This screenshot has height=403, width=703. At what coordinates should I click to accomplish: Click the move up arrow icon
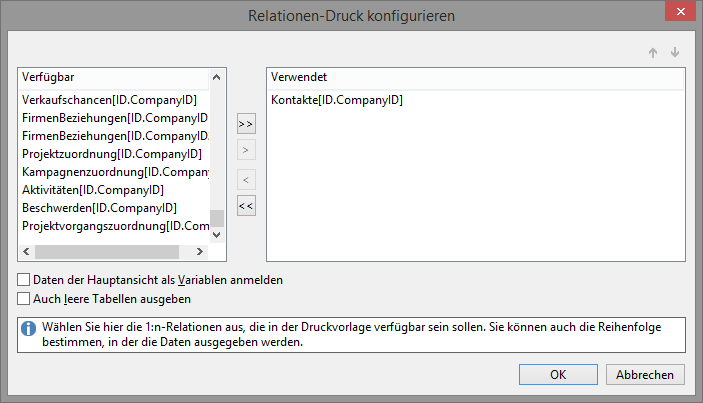pos(653,53)
